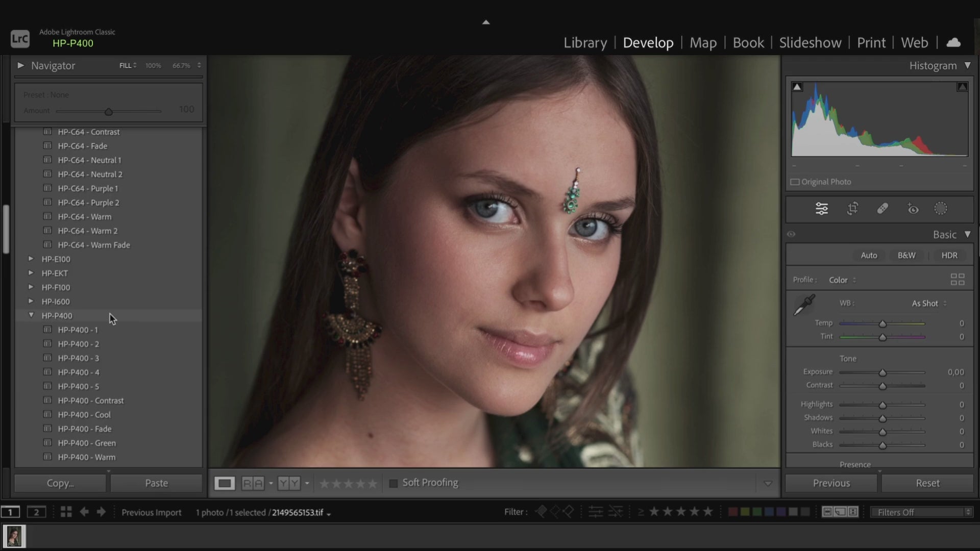This screenshot has height=551, width=980.
Task: Select the Red Eye correction tool
Action: click(x=913, y=209)
